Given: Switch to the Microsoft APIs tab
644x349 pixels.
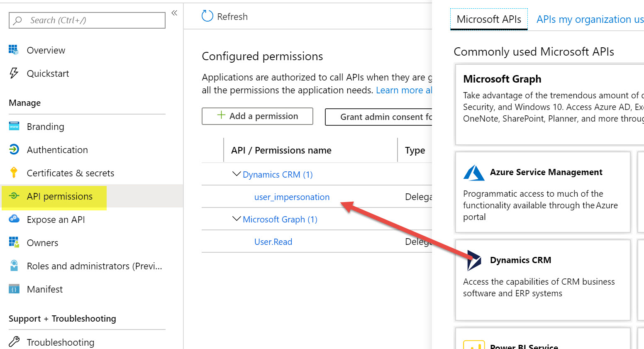Looking at the screenshot, I should click(489, 20).
